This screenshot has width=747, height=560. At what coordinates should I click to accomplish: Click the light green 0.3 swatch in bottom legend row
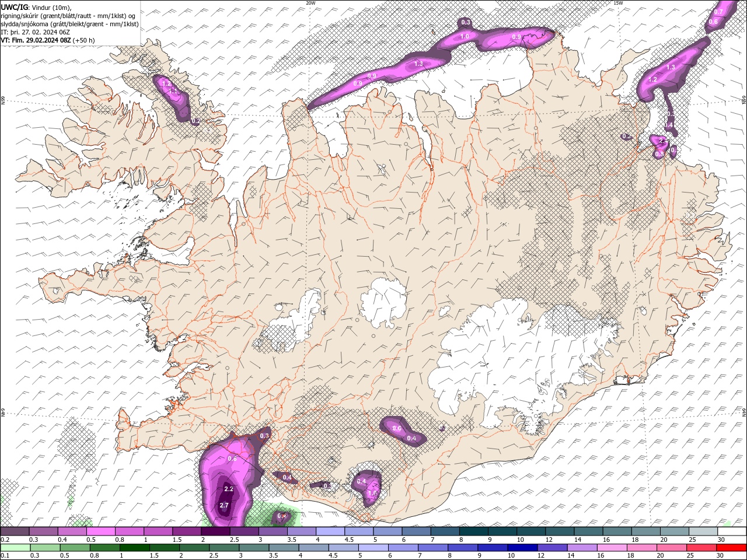(46, 548)
